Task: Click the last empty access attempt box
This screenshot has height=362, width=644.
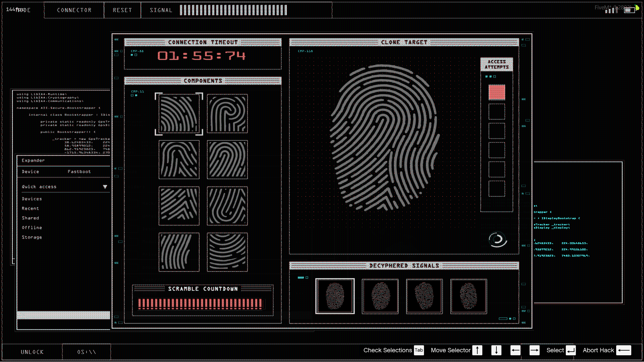Action: [x=496, y=188]
